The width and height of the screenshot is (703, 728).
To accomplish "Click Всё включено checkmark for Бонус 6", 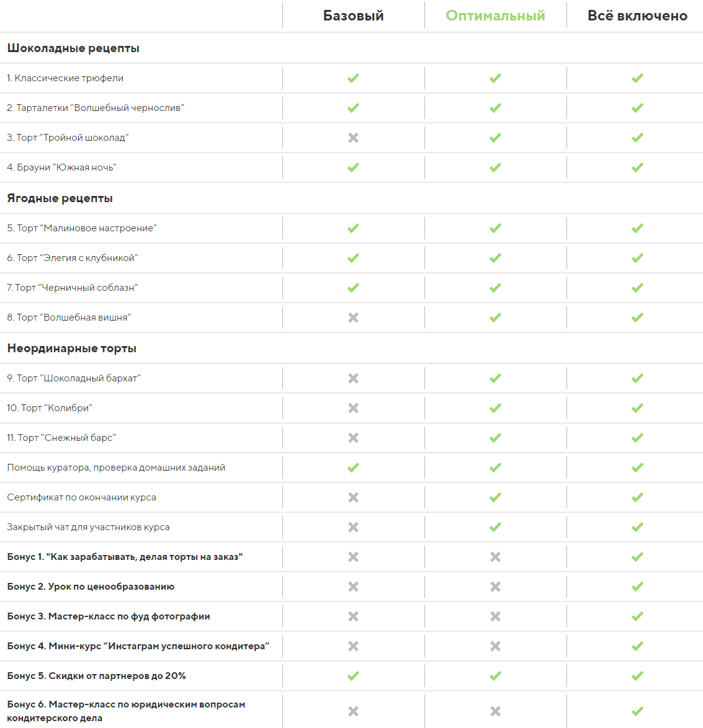I will [x=637, y=711].
